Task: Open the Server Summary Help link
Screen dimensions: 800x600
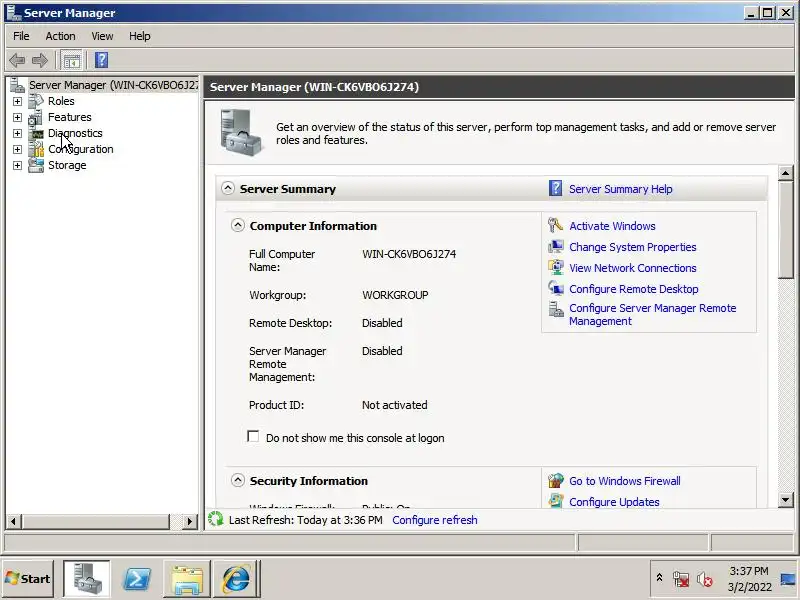Action: click(x=620, y=189)
